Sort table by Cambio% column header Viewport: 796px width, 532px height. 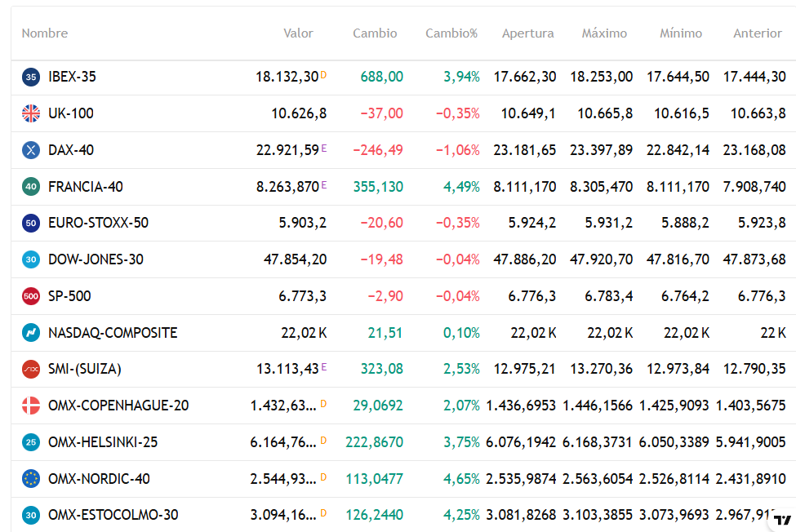[451, 33]
